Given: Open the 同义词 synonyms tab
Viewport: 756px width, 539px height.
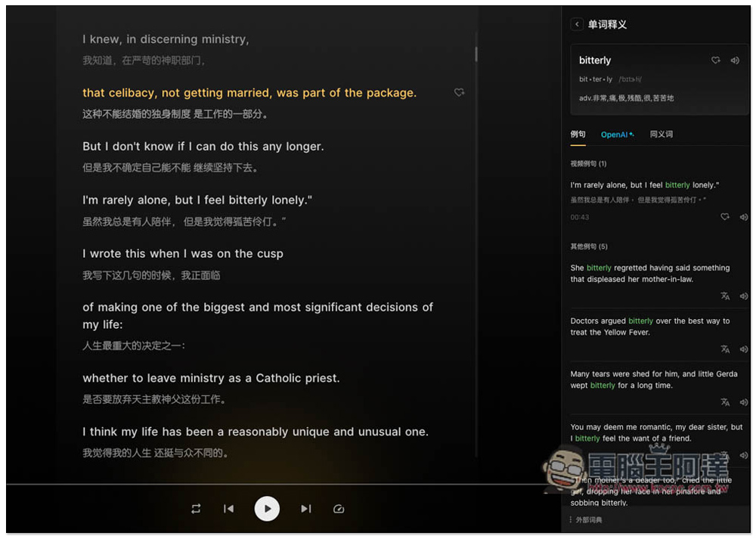Looking at the screenshot, I should (661, 135).
